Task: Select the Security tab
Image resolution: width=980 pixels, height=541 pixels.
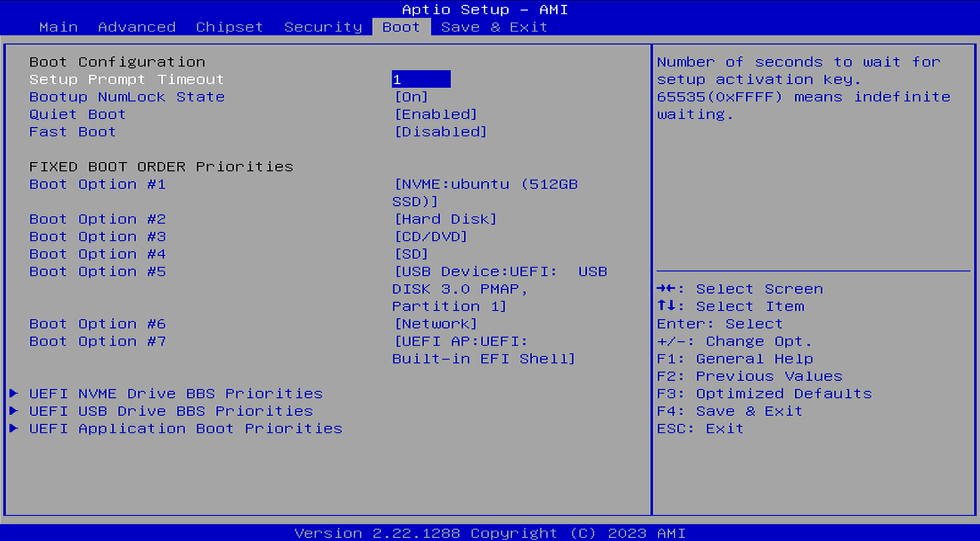Action: click(323, 27)
